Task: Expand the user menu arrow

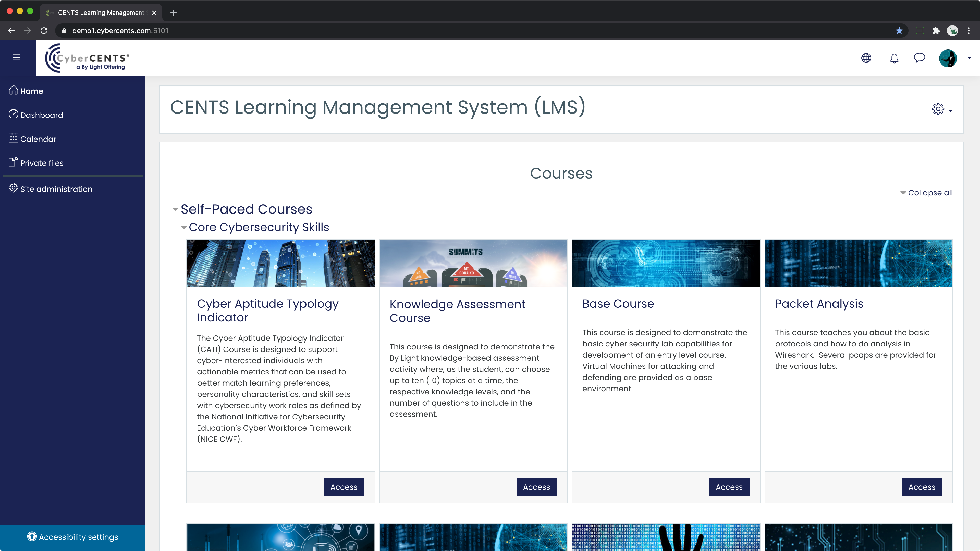Action: (x=969, y=58)
